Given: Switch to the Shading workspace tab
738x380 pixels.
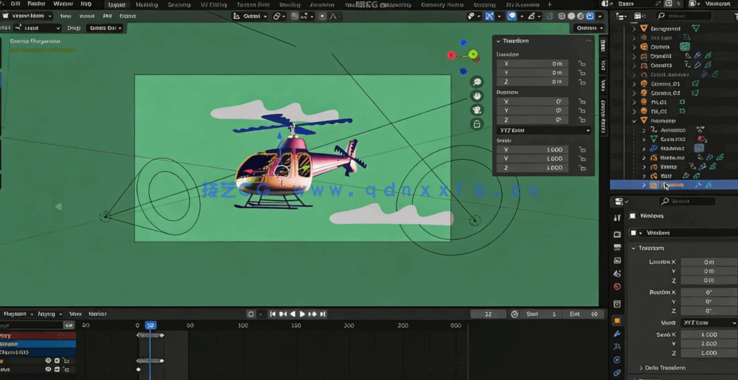Looking at the screenshot, I should tap(289, 5).
